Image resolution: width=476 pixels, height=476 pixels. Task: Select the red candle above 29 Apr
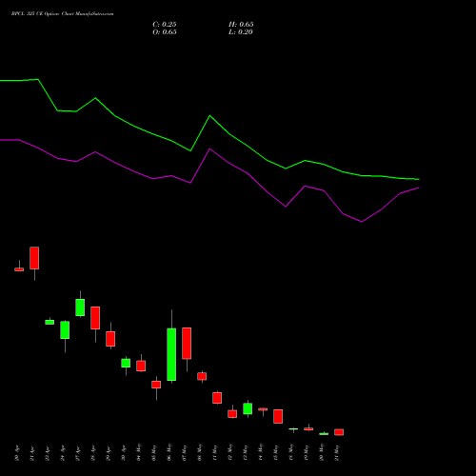110,339
